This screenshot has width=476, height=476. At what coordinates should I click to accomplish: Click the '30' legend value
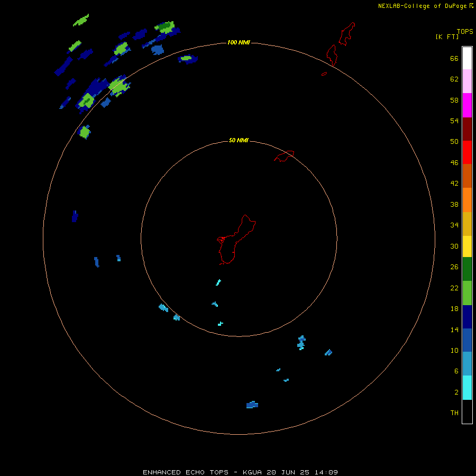454,246
